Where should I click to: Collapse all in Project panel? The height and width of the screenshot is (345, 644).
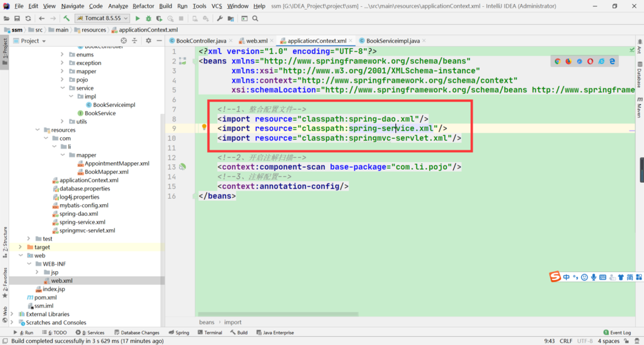[x=134, y=41]
